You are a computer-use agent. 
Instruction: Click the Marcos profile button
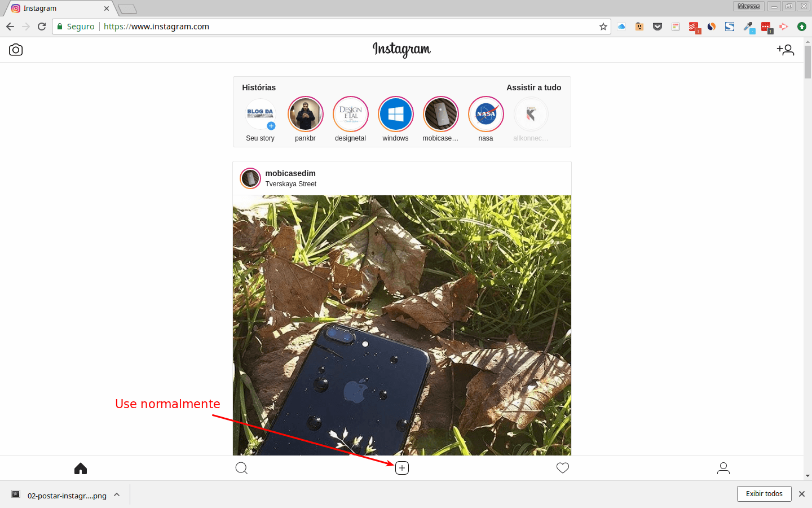click(x=749, y=6)
